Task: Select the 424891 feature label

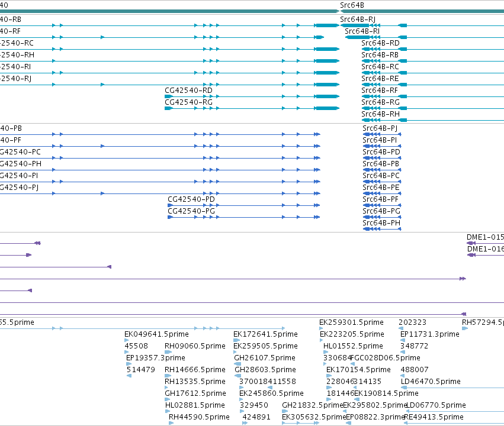Action: click(256, 418)
